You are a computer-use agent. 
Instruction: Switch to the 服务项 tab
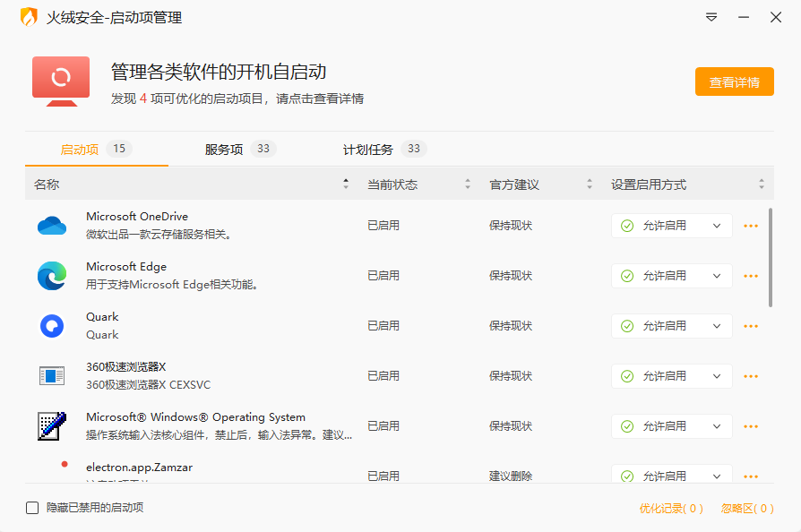(x=240, y=149)
